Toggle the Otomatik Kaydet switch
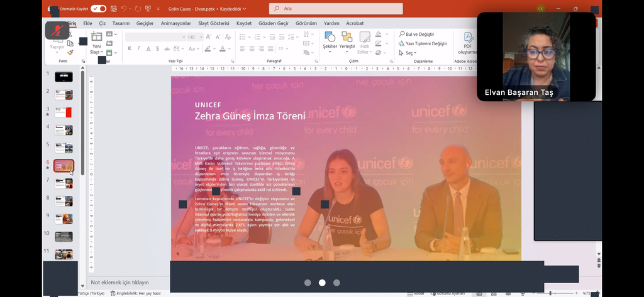Screen dimensions: 644x297 pos(98,9)
